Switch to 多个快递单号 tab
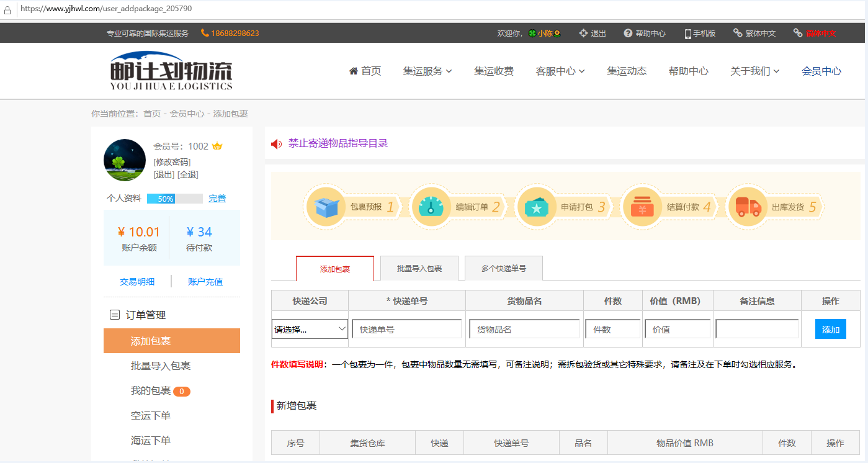Image resolution: width=868 pixels, height=463 pixels. tap(504, 268)
